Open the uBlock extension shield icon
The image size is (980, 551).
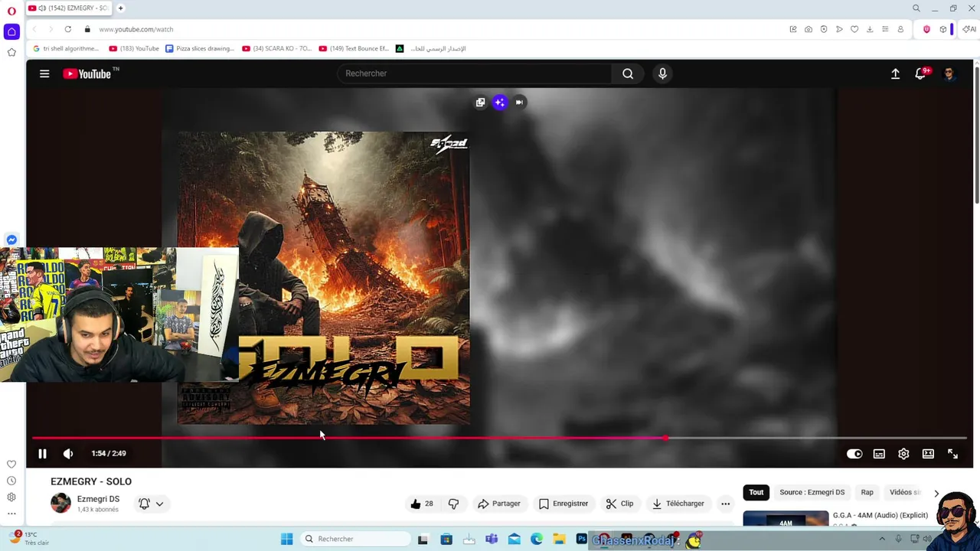click(x=926, y=29)
